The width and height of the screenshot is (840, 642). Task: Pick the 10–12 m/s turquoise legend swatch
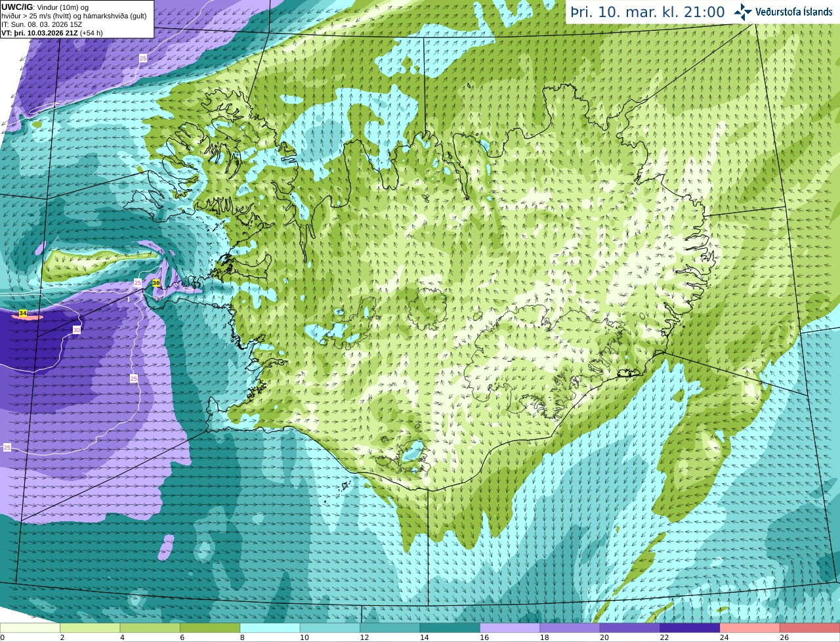pyautogui.click(x=331, y=628)
